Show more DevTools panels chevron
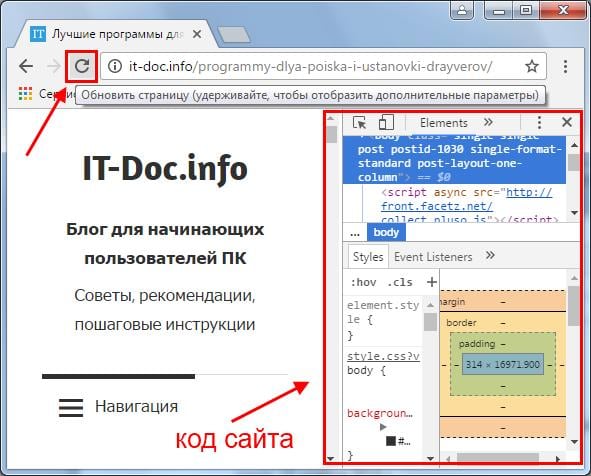The width and height of the screenshot is (591, 476). coord(488,122)
